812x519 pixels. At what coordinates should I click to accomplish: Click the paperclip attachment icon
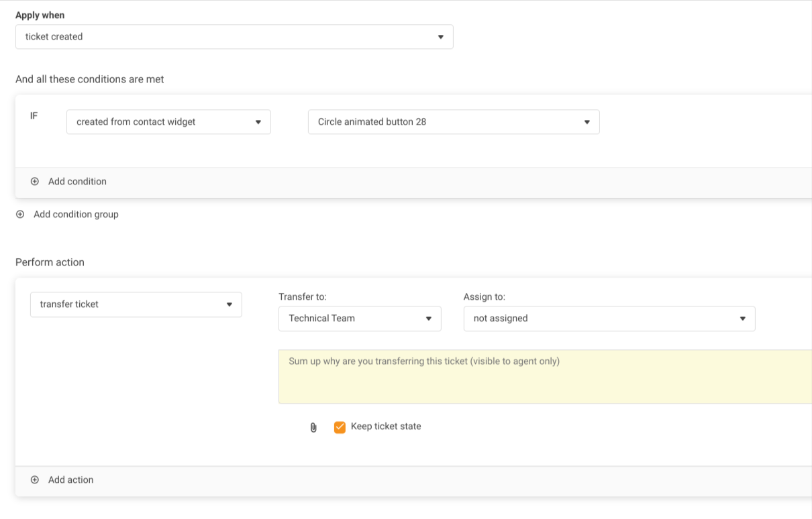(313, 427)
